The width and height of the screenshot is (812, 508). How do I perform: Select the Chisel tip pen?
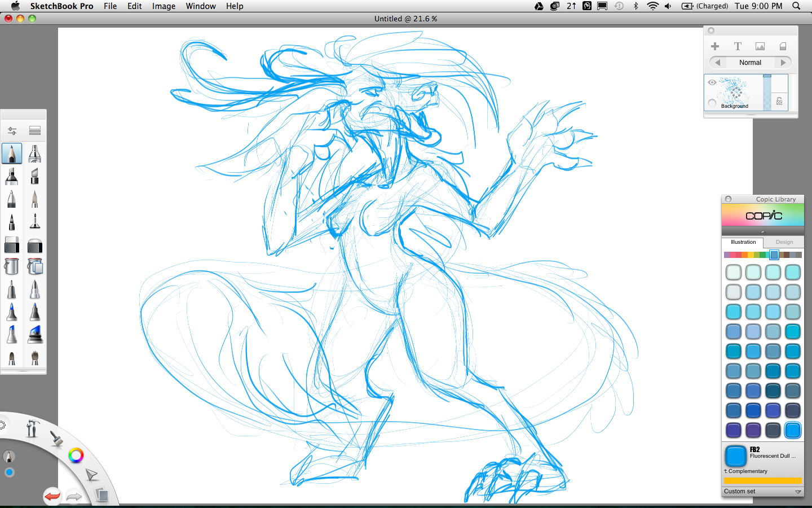point(35,176)
